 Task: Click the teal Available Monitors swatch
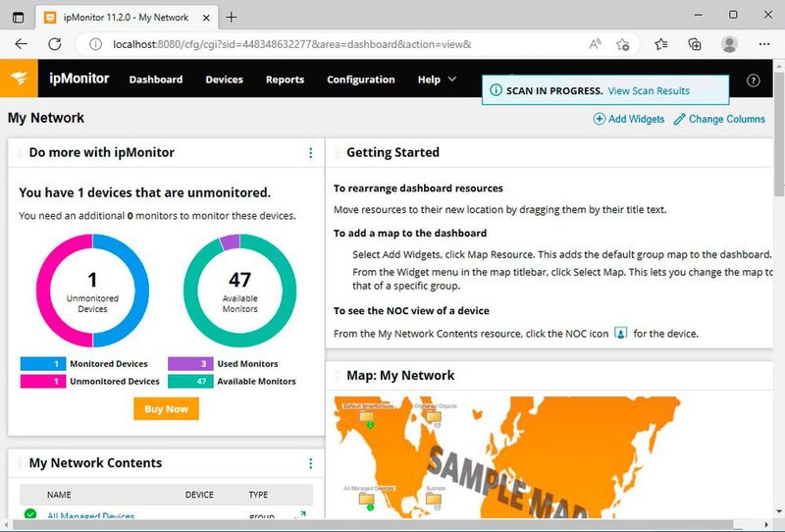[190, 381]
